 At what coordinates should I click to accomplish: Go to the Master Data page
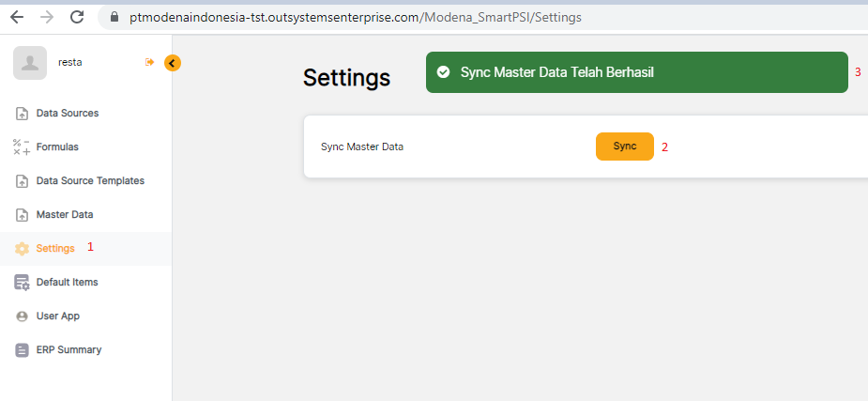pyautogui.click(x=65, y=215)
